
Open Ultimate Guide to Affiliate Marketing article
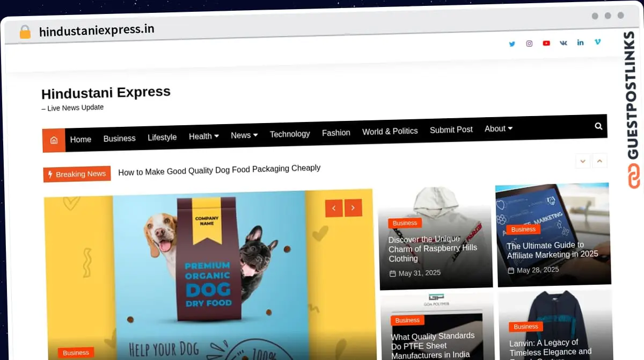pyautogui.click(x=552, y=250)
